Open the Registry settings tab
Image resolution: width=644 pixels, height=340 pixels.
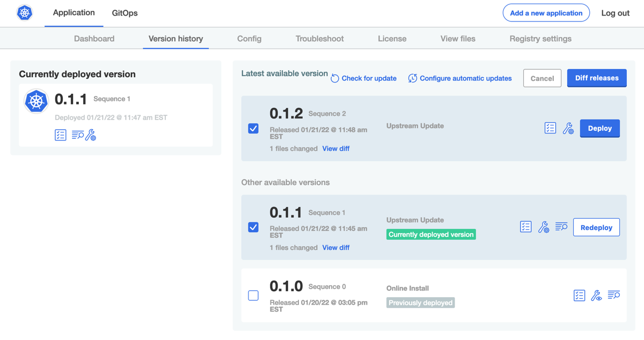540,39
